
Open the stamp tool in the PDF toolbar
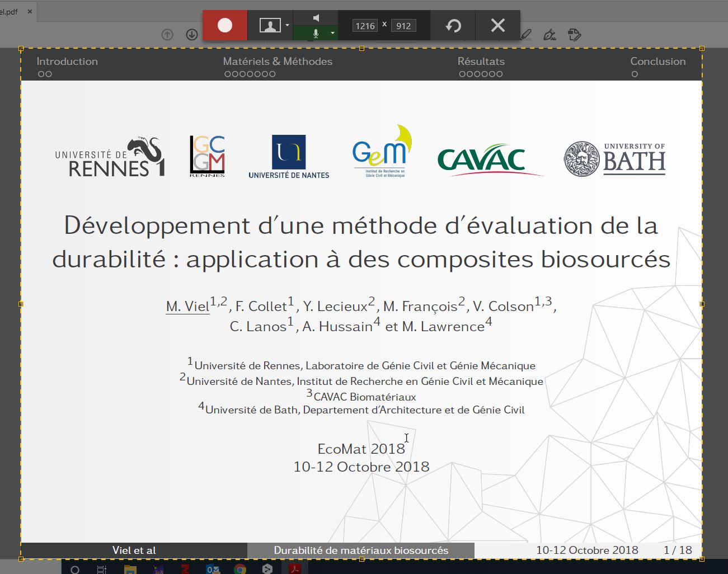574,35
